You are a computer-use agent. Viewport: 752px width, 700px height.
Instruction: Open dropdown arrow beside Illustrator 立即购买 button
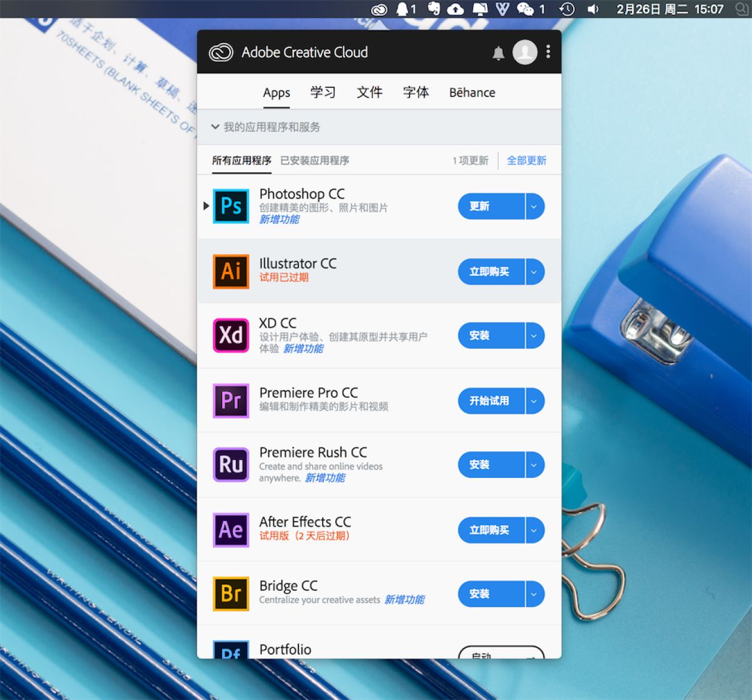pyautogui.click(x=534, y=272)
